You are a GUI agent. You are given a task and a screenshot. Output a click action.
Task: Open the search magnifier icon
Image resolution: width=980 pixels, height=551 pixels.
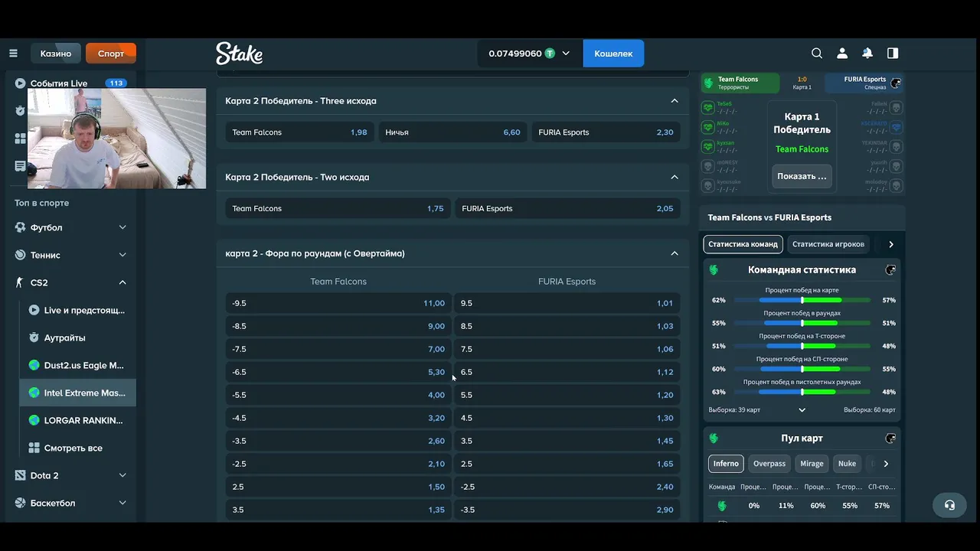coord(817,54)
